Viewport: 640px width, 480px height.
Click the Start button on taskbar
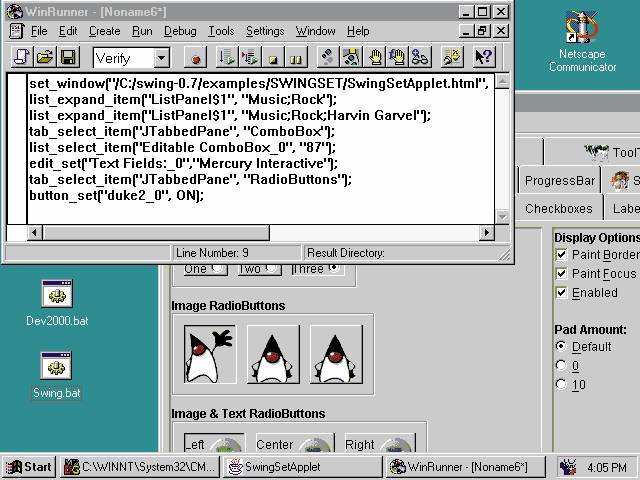pyautogui.click(x=29, y=467)
